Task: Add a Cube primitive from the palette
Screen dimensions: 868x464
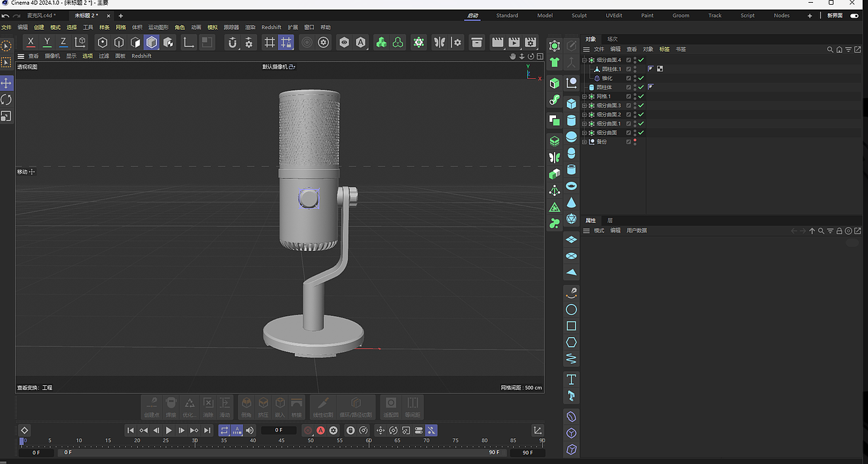Action: click(x=572, y=104)
